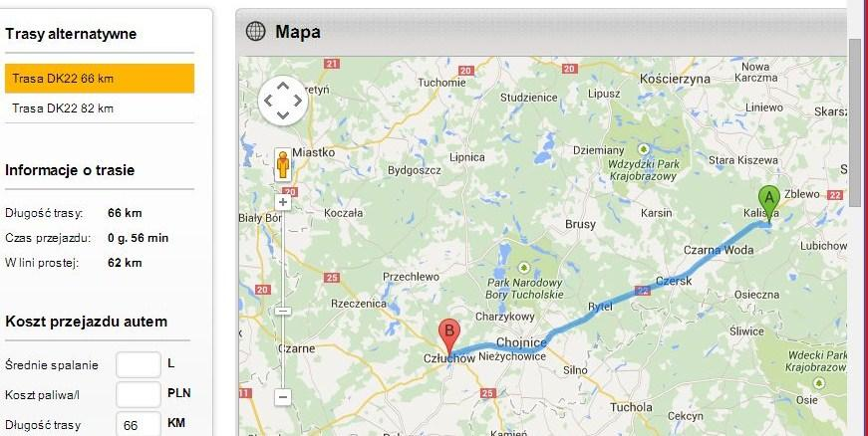This screenshot has width=868, height=436.
Task: Pan the map left with arrow control
Action: click(268, 101)
